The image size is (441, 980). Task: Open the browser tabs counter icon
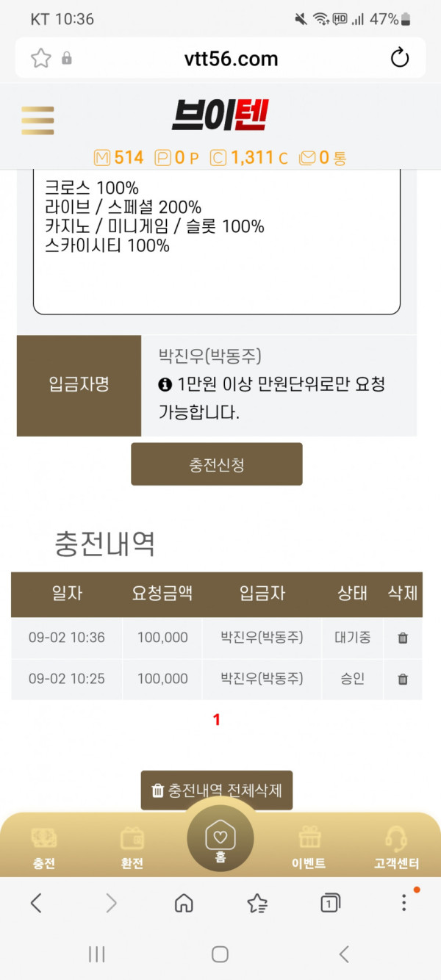(331, 903)
